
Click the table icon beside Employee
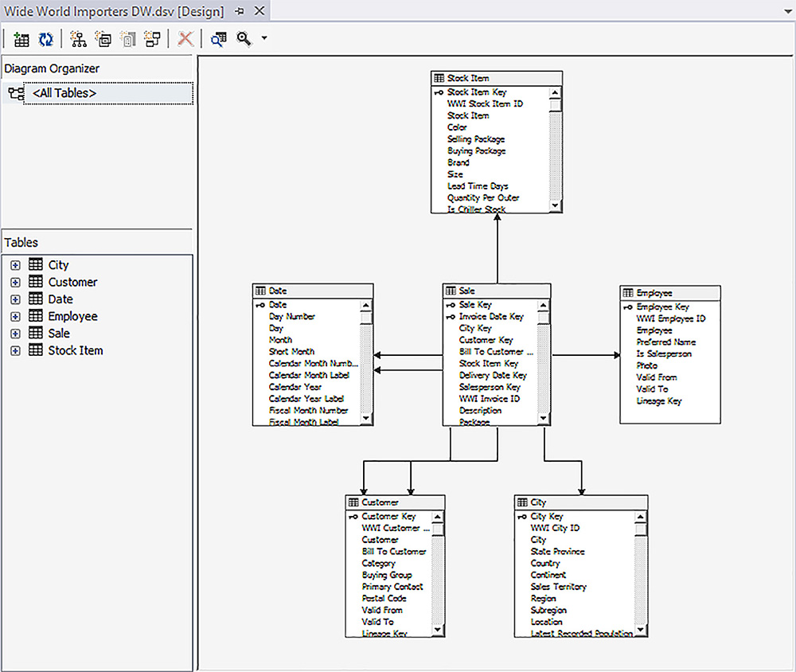click(35, 316)
